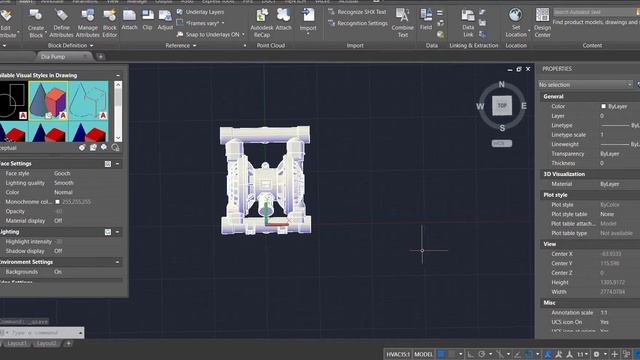Click the Monochrome color white swatch
The width and height of the screenshot is (640, 360).
58,202
